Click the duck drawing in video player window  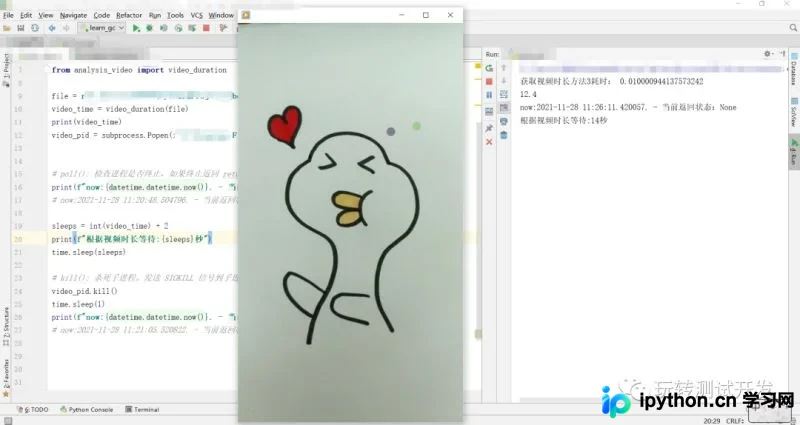352,237
